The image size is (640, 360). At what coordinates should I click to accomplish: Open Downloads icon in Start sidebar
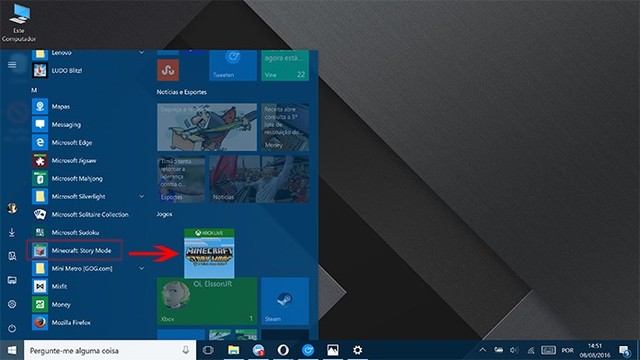tap(12, 232)
